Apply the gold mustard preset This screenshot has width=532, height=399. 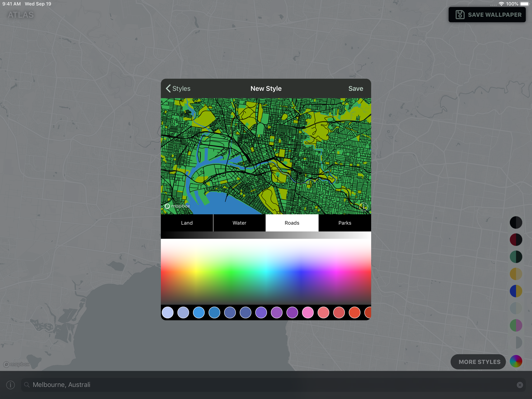(516, 274)
